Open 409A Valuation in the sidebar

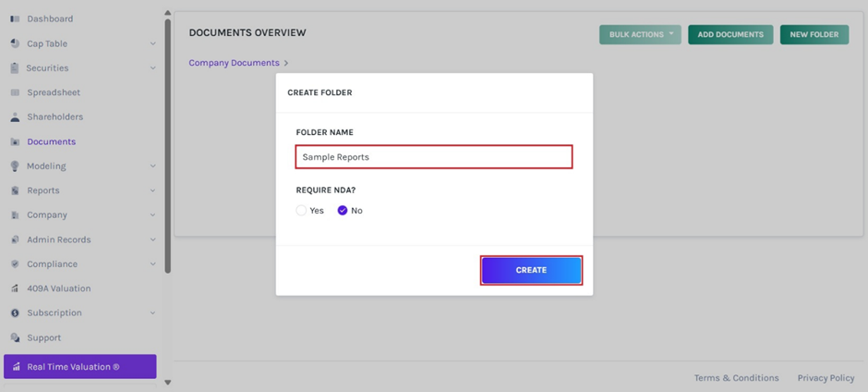pyautogui.click(x=59, y=288)
